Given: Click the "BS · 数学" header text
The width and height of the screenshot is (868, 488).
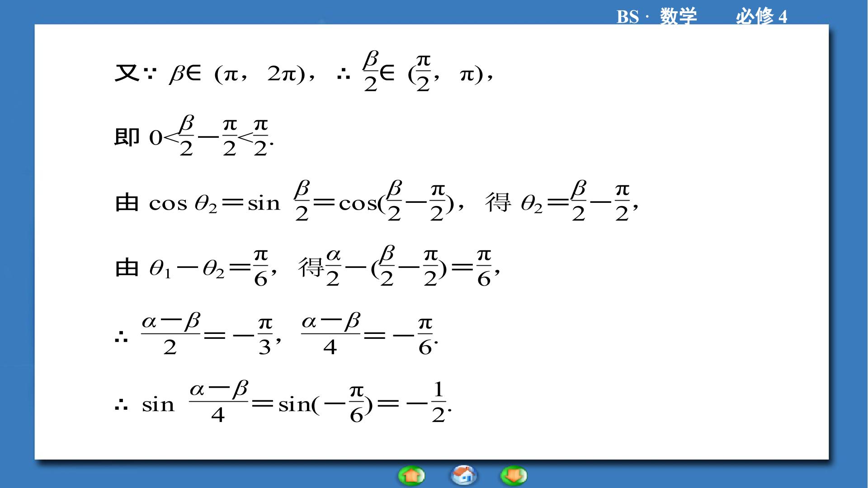Looking at the screenshot, I should click(656, 17).
